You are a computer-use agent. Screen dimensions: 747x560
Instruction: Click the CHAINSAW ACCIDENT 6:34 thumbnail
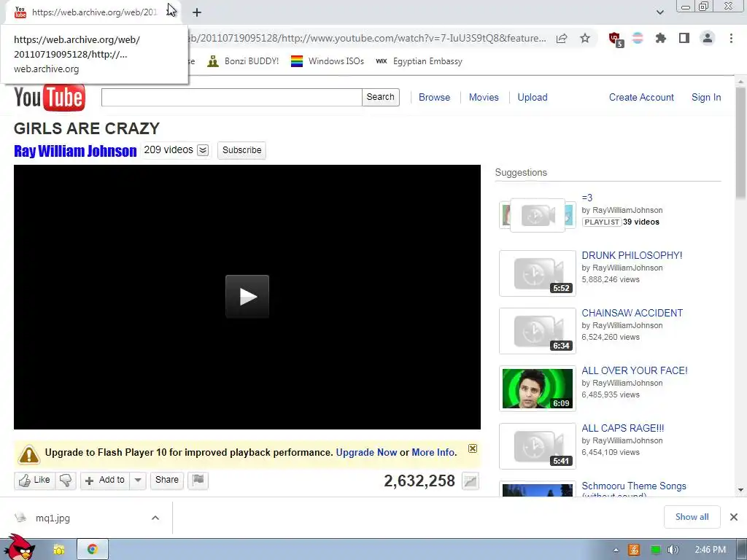[538, 331]
